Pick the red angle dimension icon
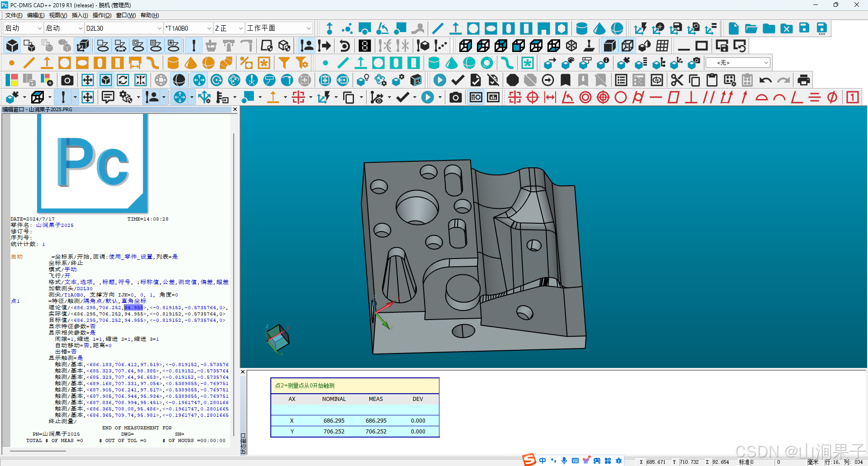Screen dimensions: 868x466 pyautogui.click(x=567, y=97)
